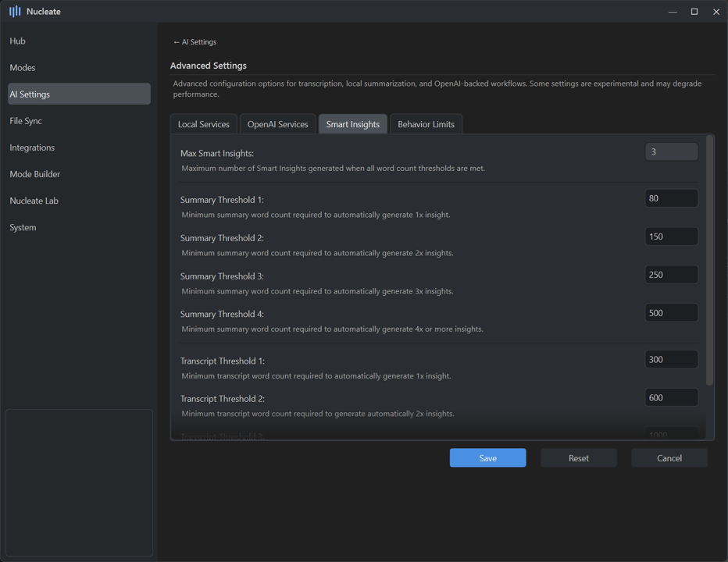Go back via AI Settings link

[194, 42]
